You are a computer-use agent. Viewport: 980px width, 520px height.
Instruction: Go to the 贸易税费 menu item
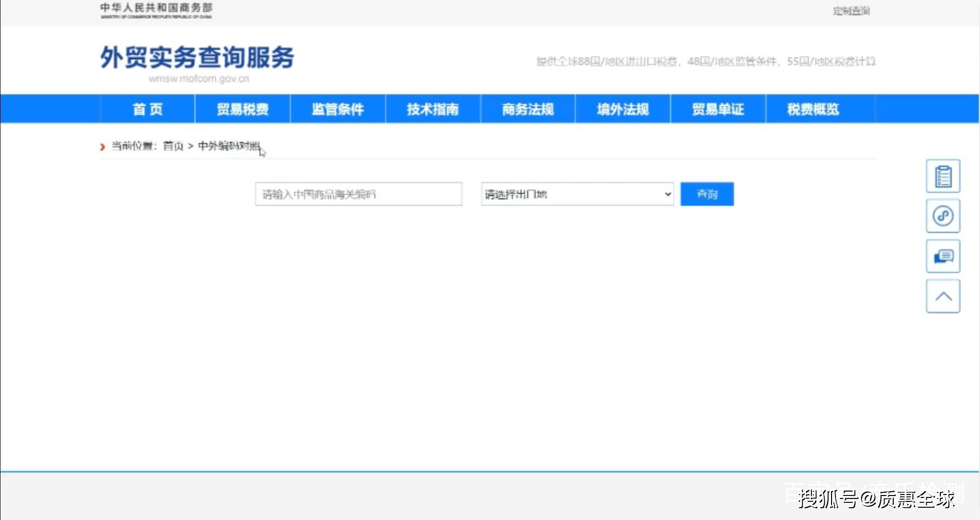243,109
